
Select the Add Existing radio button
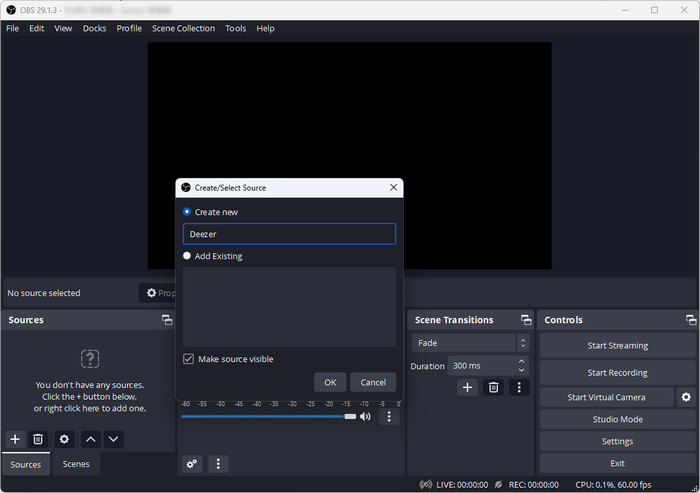pos(188,256)
